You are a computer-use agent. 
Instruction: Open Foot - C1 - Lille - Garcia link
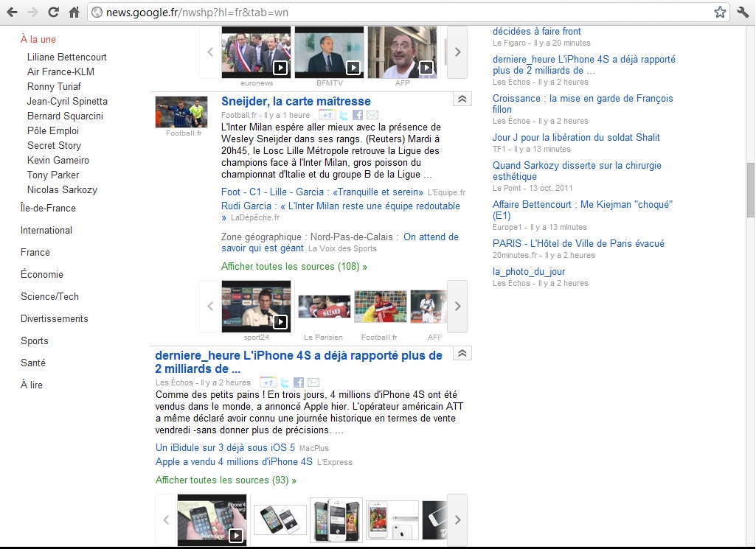(322, 192)
